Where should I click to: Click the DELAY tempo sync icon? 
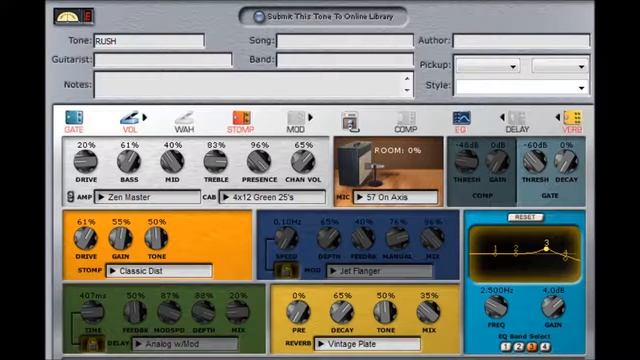tap(92, 344)
